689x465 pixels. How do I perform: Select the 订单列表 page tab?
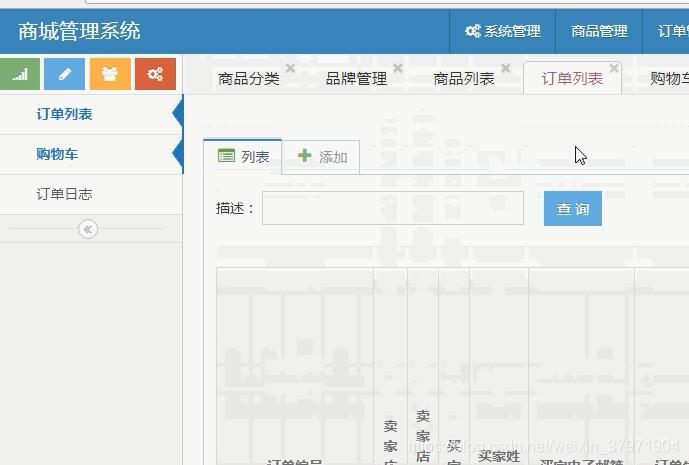point(572,79)
